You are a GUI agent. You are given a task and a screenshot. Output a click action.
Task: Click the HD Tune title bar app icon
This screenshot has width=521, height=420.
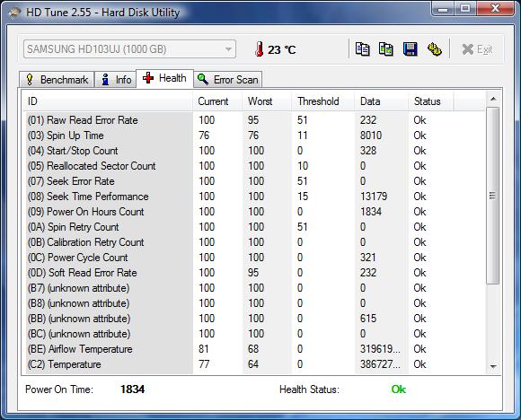pyautogui.click(x=15, y=13)
